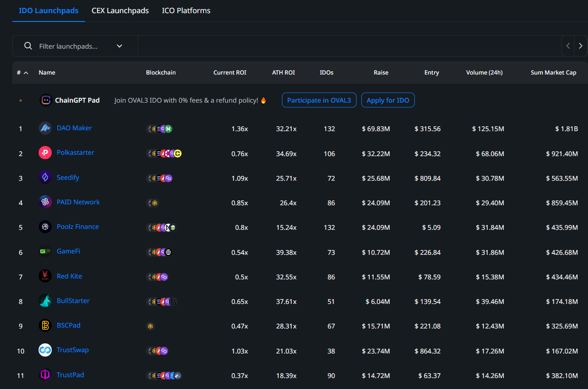Screen dimensions: 588x389
Task: Sort by the Raise column header
Action: pos(381,72)
